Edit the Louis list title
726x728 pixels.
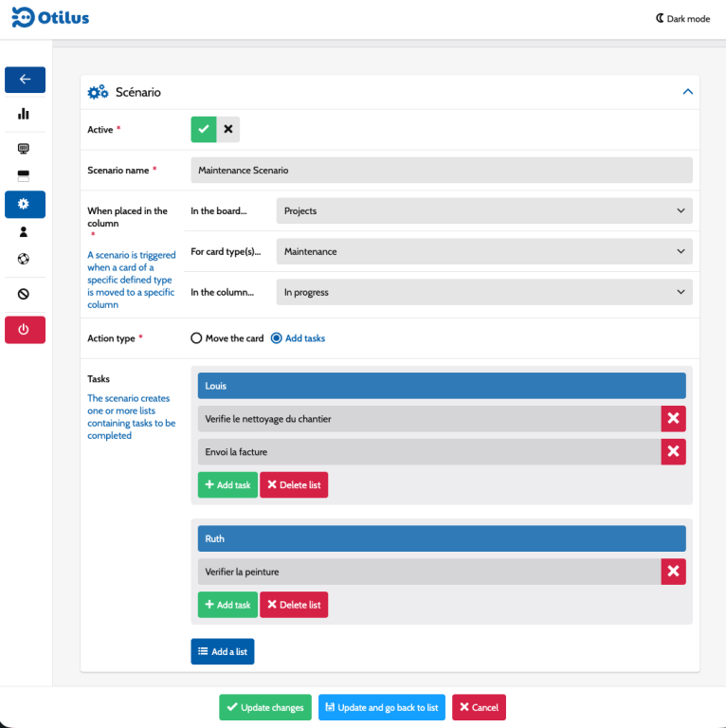pyautogui.click(x=442, y=386)
